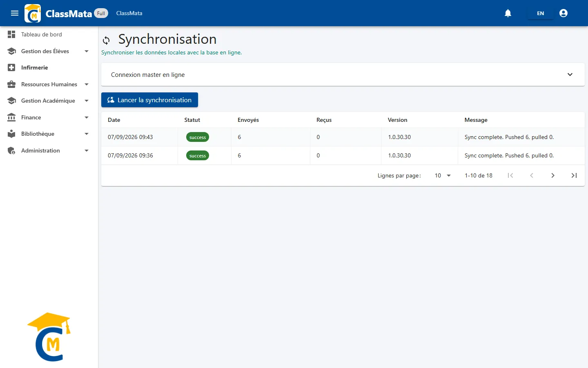Image resolution: width=588 pixels, height=368 pixels.
Task: Click the Full badge next to ClassMata
Action: click(101, 13)
